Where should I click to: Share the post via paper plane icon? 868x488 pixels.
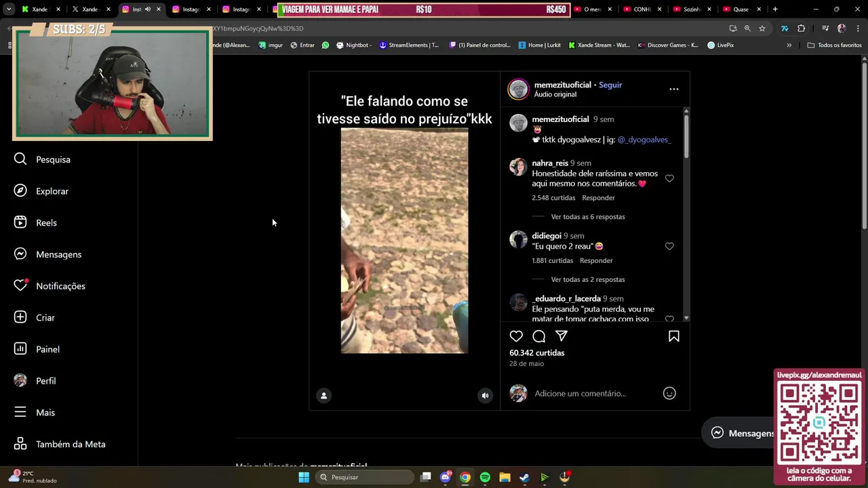561,336
